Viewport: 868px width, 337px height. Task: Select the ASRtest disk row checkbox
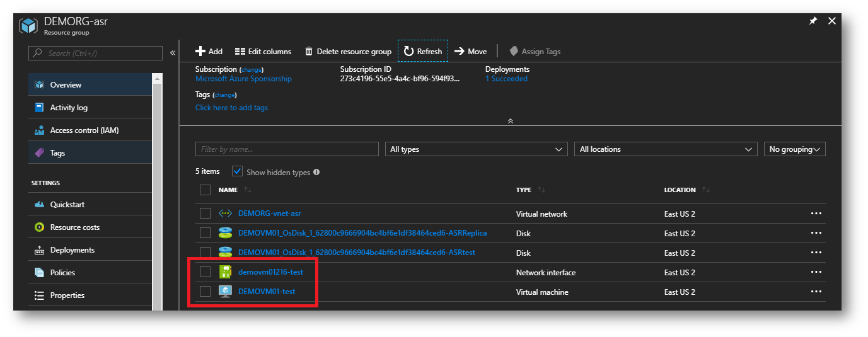(x=205, y=253)
